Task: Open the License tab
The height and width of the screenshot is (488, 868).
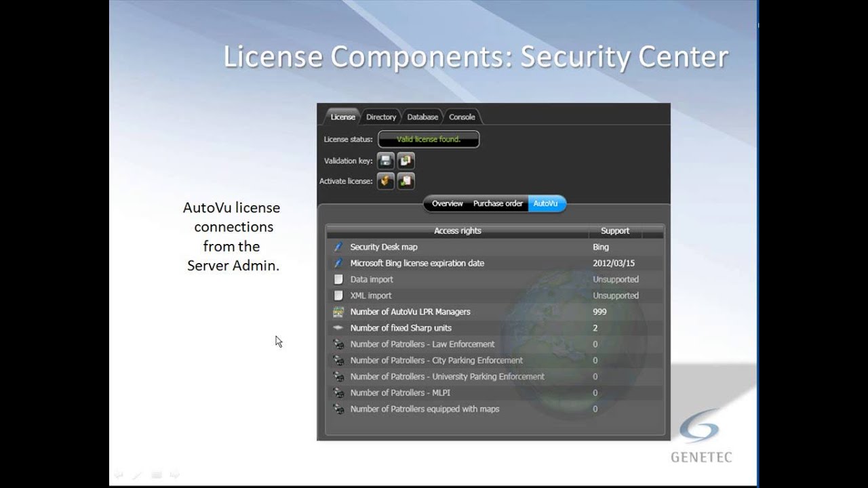Action: point(342,117)
